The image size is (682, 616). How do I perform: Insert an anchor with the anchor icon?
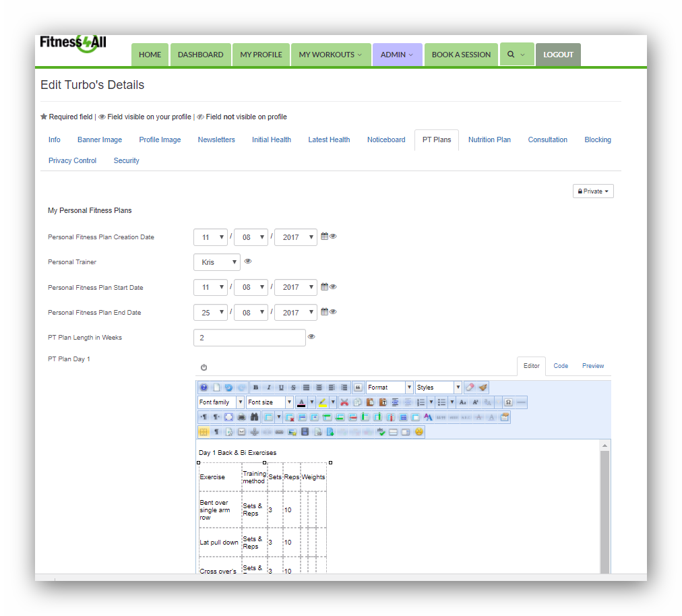[x=255, y=432]
